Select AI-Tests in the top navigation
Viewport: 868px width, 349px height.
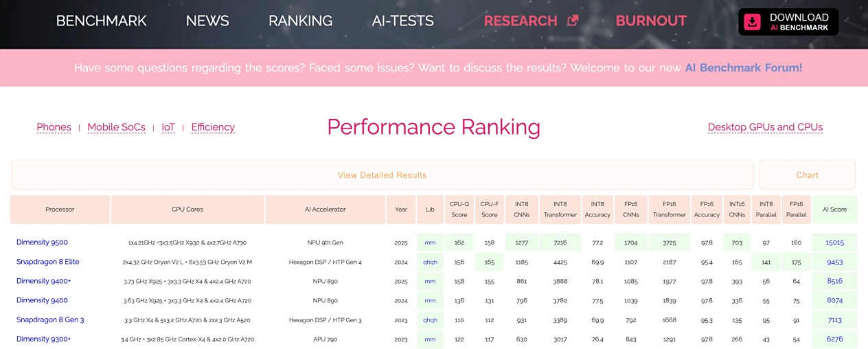click(402, 21)
